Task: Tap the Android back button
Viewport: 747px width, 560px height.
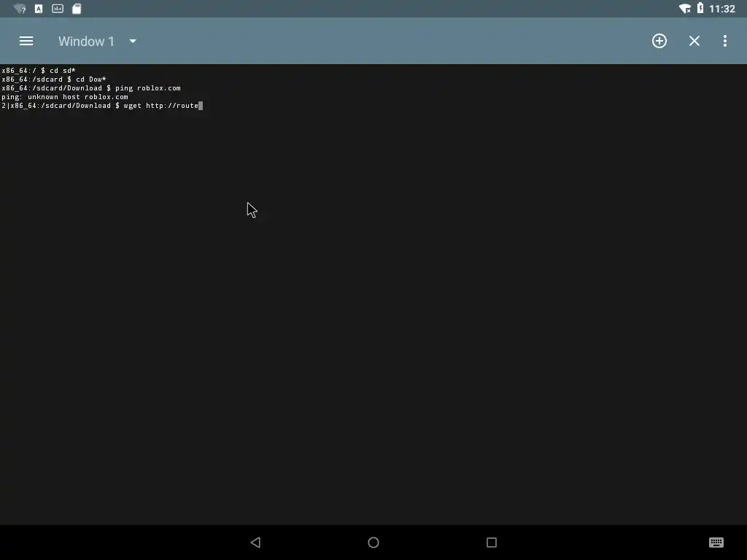Action: (x=256, y=542)
